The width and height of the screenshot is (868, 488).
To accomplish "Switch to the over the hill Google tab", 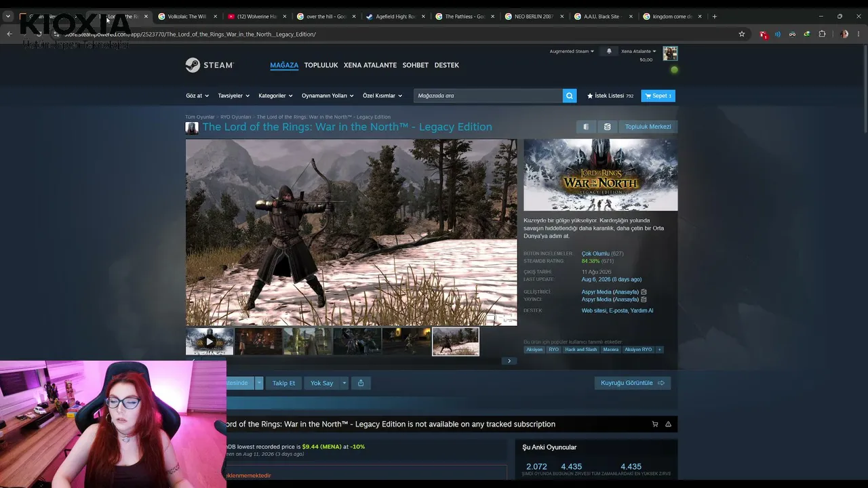I will pos(326,16).
